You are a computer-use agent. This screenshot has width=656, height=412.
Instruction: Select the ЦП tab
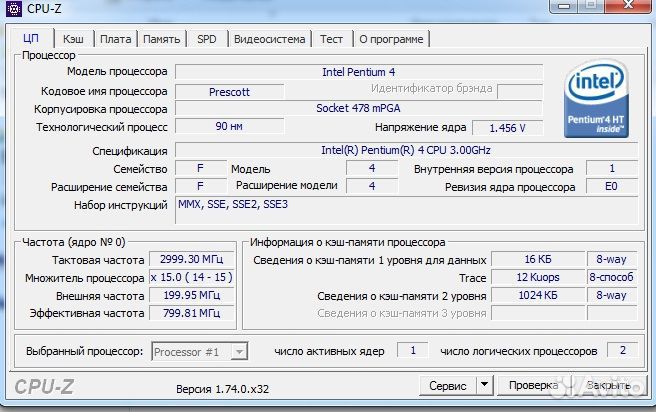tap(31, 38)
